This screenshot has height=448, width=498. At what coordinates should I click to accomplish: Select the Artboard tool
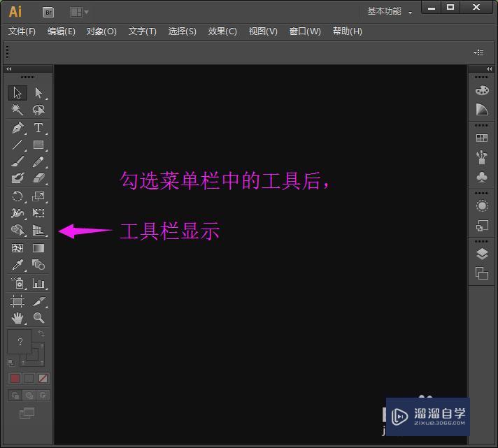point(17,301)
